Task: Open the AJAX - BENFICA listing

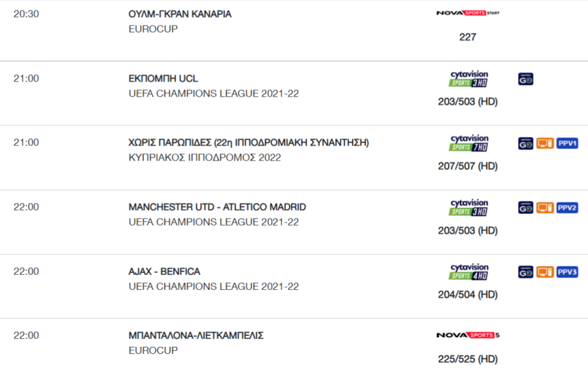Action: coord(164,272)
